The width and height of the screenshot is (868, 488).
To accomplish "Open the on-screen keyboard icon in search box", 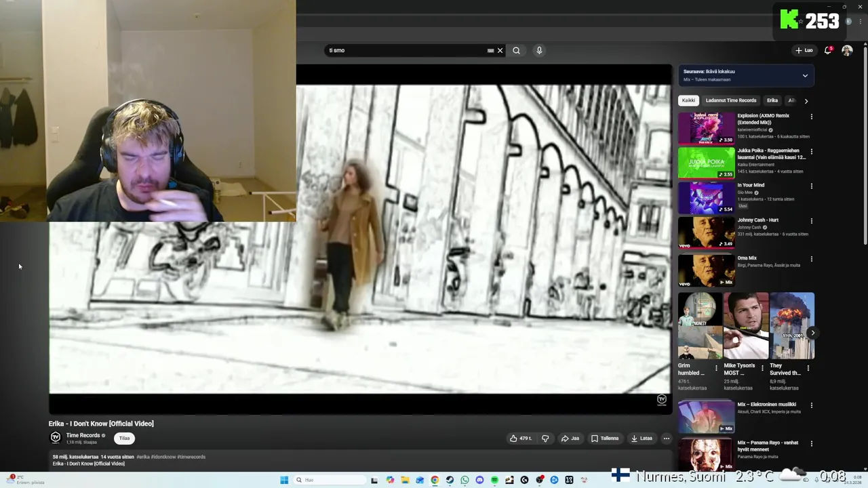I will tap(490, 50).
